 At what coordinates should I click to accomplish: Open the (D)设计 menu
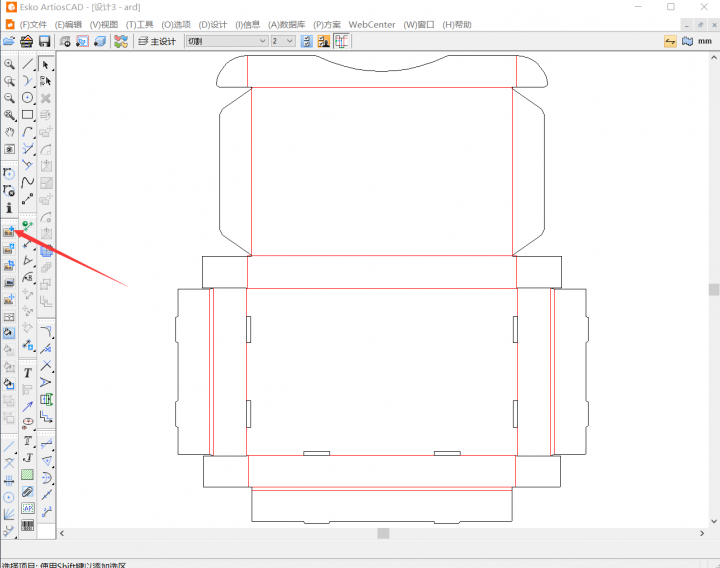point(213,24)
